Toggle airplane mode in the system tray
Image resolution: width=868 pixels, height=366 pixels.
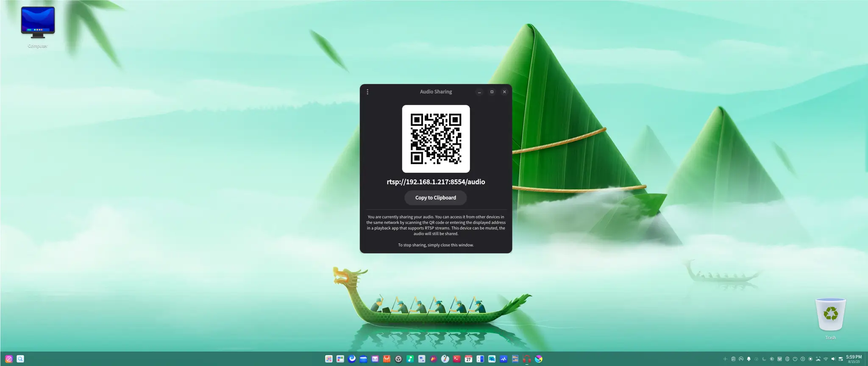tap(725, 359)
